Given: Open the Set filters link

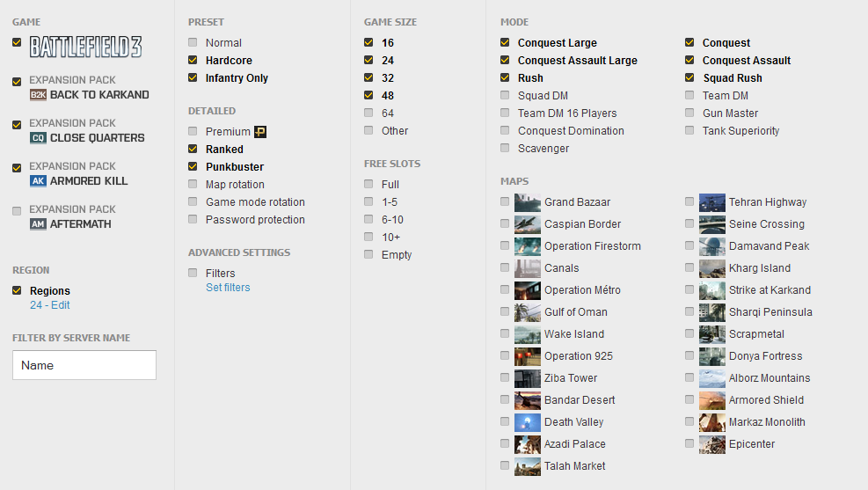Looking at the screenshot, I should point(228,288).
